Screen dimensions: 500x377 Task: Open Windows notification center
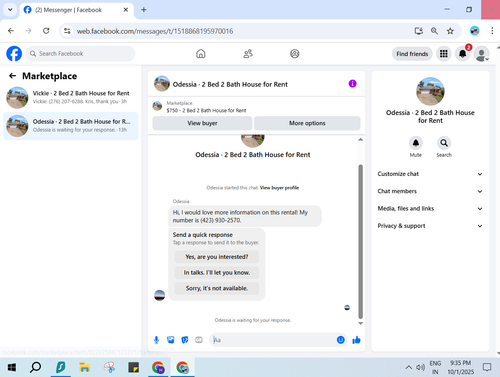pos(487,367)
